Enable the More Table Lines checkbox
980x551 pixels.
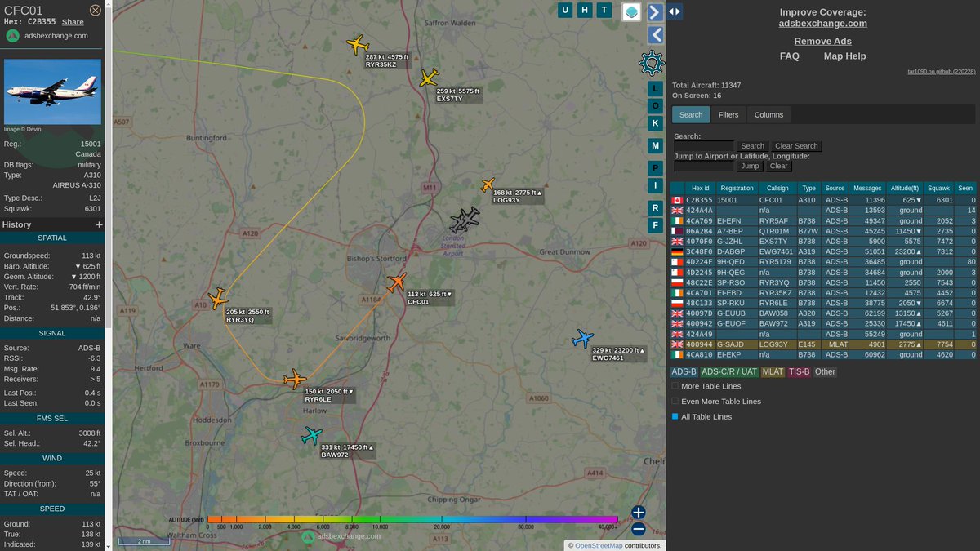click(x=675, y=386)
